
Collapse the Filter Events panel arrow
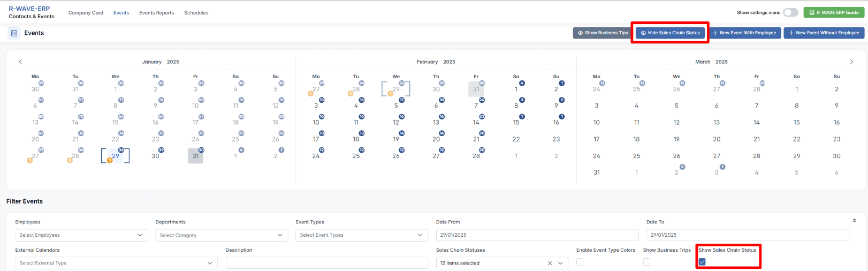[854, 221]
